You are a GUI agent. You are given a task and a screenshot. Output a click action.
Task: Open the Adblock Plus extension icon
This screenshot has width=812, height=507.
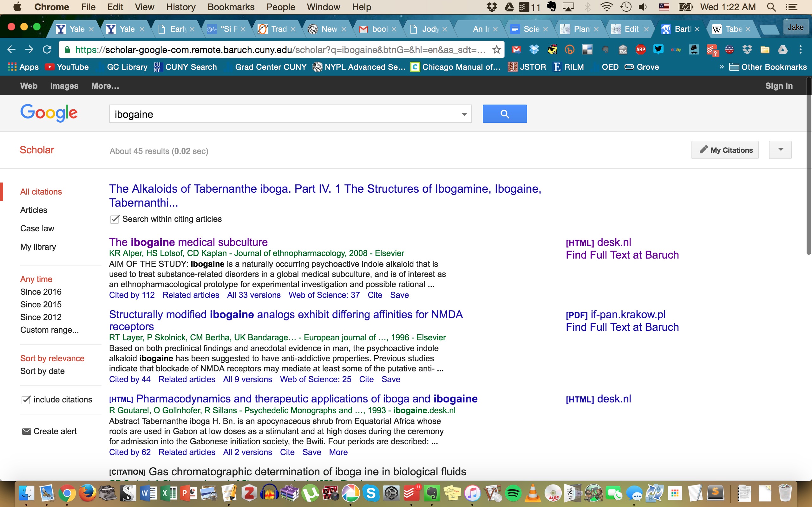640,50
